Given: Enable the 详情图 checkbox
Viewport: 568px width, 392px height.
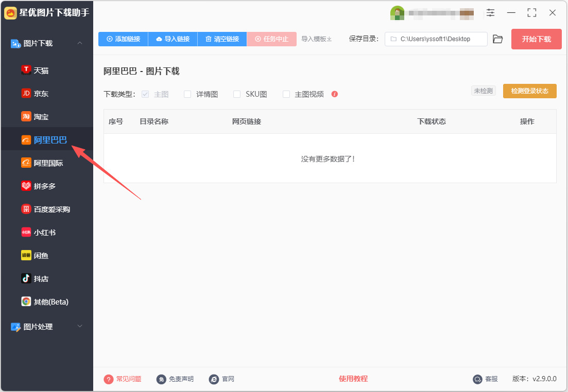Looking at the screenshot, I should coord(187,94).
